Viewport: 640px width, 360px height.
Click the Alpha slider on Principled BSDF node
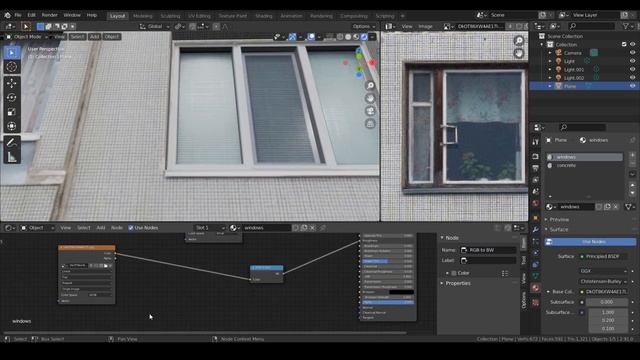(388, 302)
